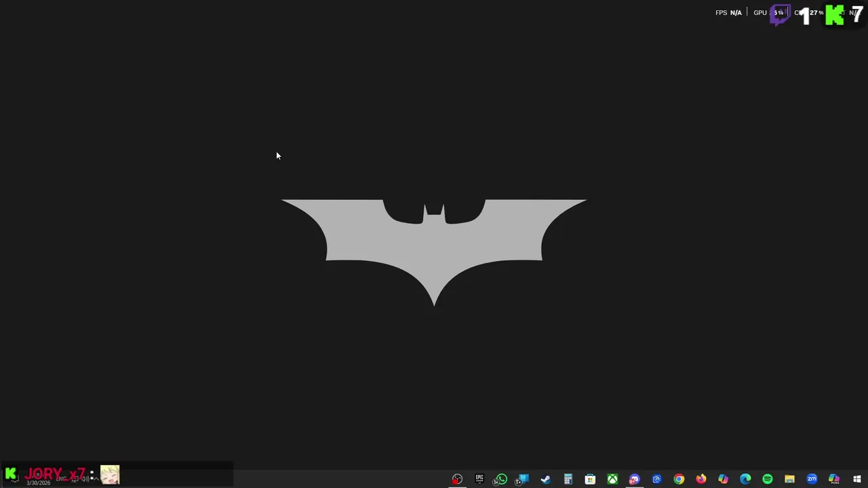Screen dimensions: 868x488
Task: Launch Steam from the taskbar
Action: 545,479
